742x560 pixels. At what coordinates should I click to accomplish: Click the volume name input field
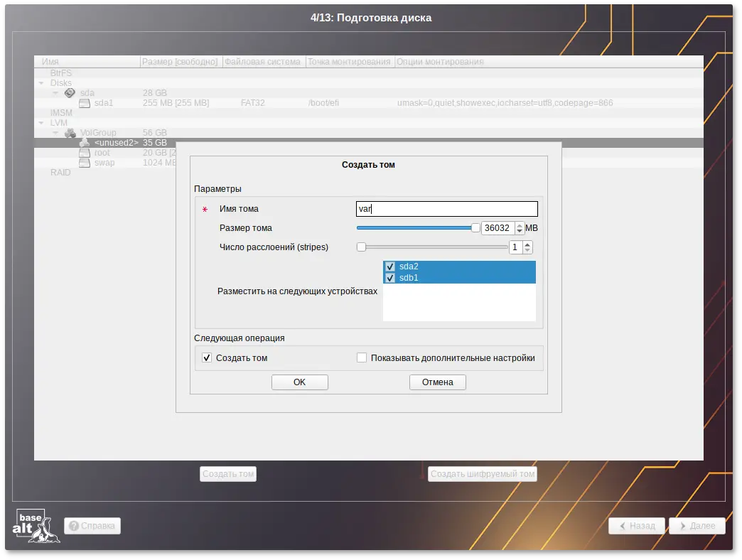point(446,209)
